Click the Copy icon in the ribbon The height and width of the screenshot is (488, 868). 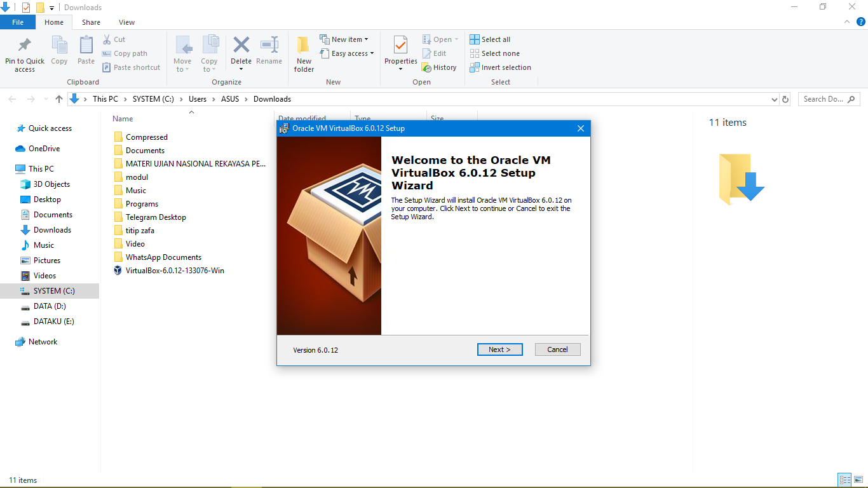click(x=59, y=51)
